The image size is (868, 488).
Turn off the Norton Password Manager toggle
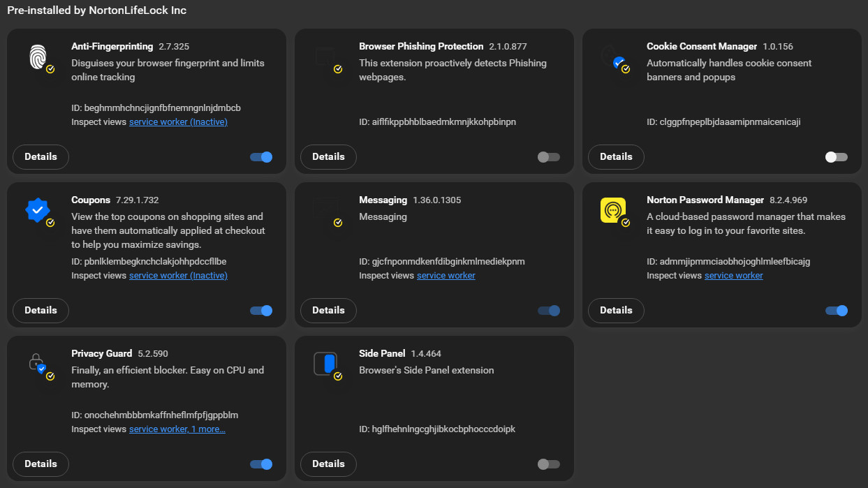[x=836, y=311]
